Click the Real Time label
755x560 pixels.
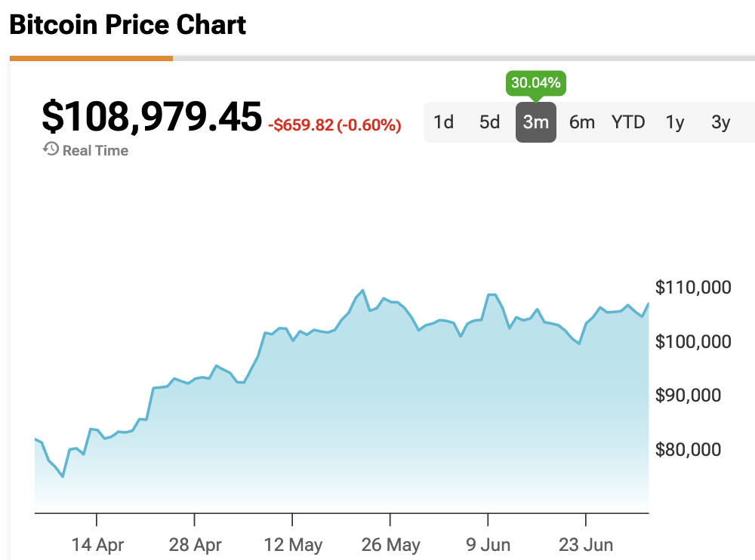tap(95, 150)
